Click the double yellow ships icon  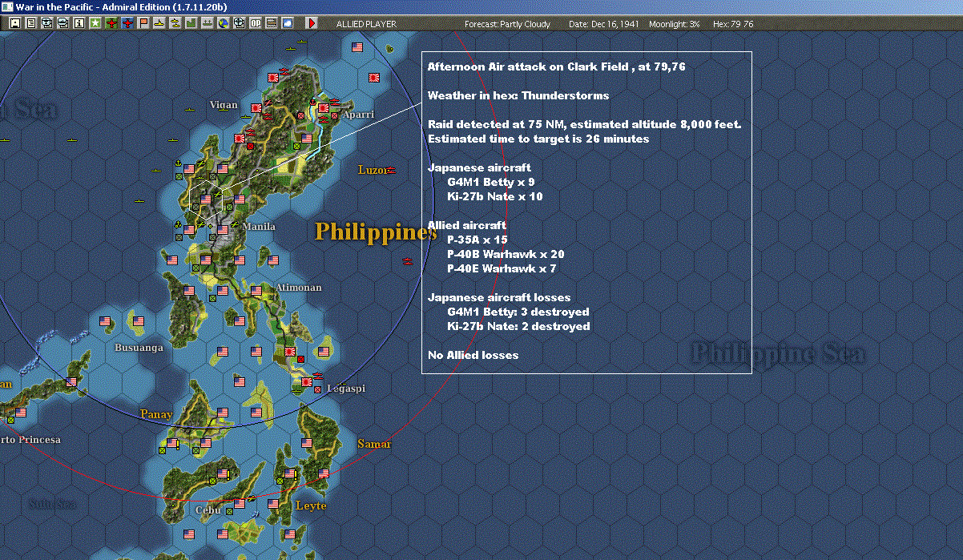click(x=175, y=24)
